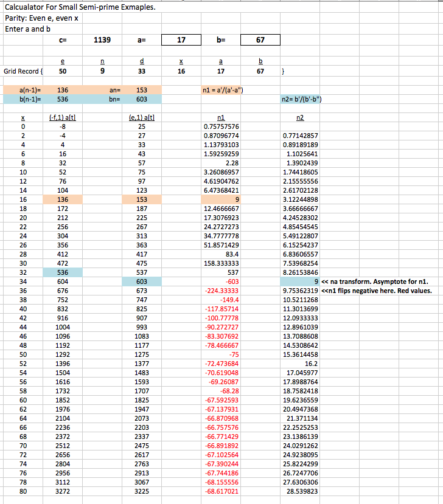Click blue-highlighted n2 value 9 in row 34

(x=300, y=281)
